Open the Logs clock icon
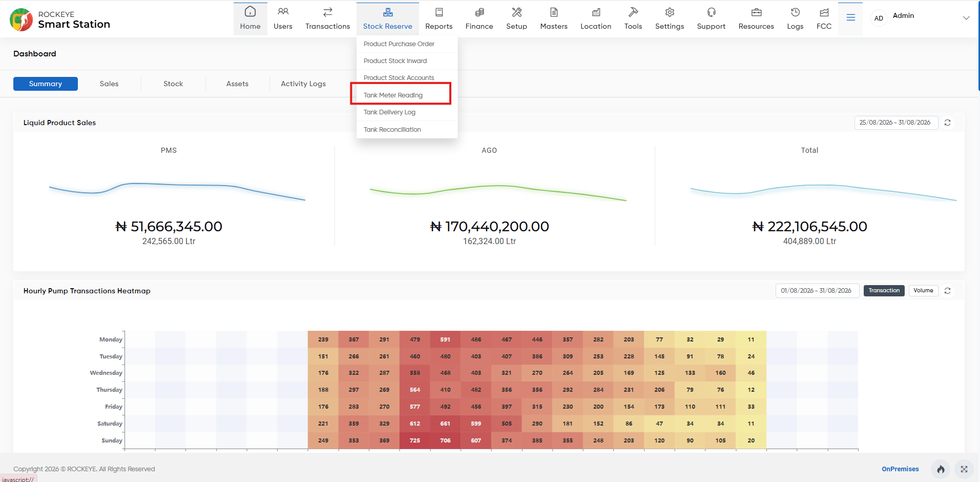This screenshot has width=980, height=482. [795, 12]
